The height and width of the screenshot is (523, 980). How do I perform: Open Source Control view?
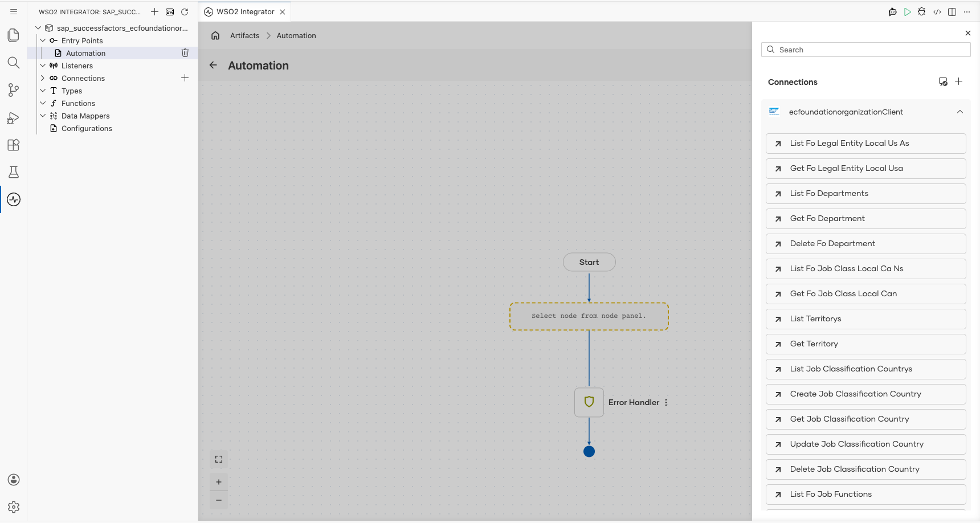click(x=14, y=90)
